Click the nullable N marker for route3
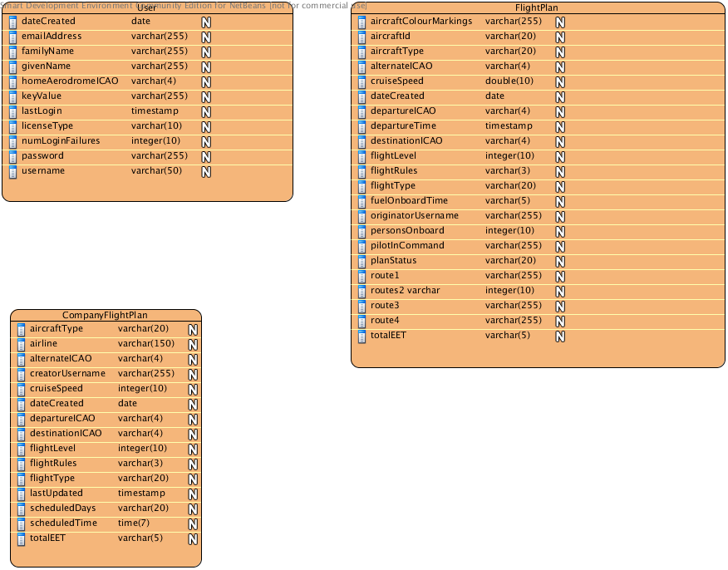728x570 pixels. (560, 306)
